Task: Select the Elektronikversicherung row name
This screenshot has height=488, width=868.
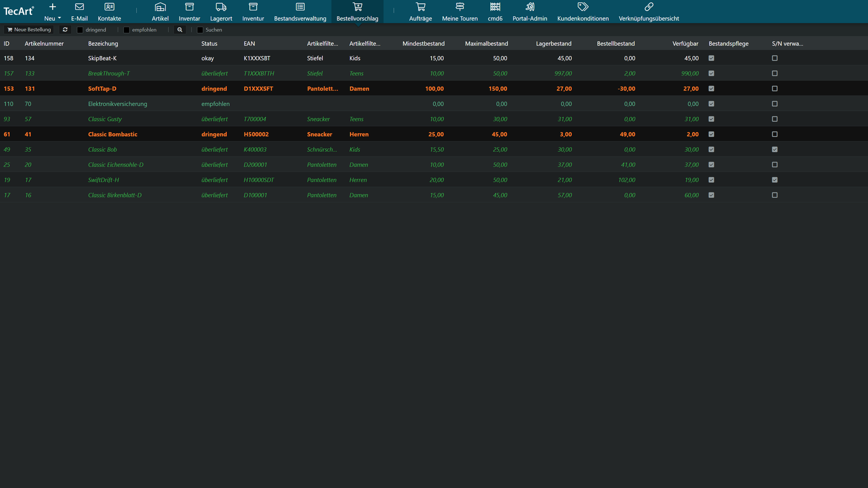Action: tap(118, 104)
